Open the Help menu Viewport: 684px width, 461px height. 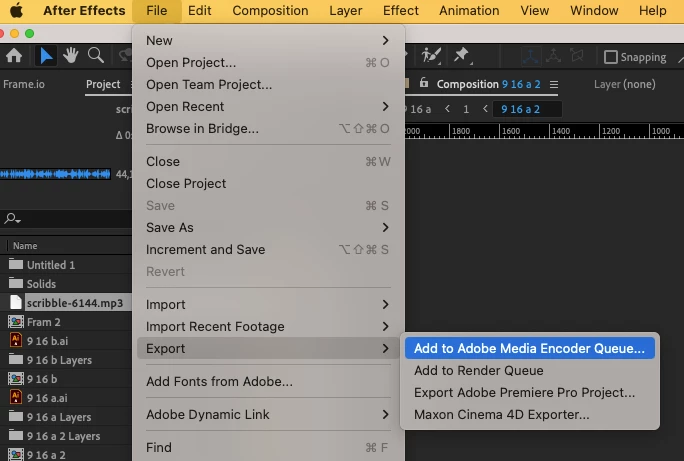[x=653, y=10]
